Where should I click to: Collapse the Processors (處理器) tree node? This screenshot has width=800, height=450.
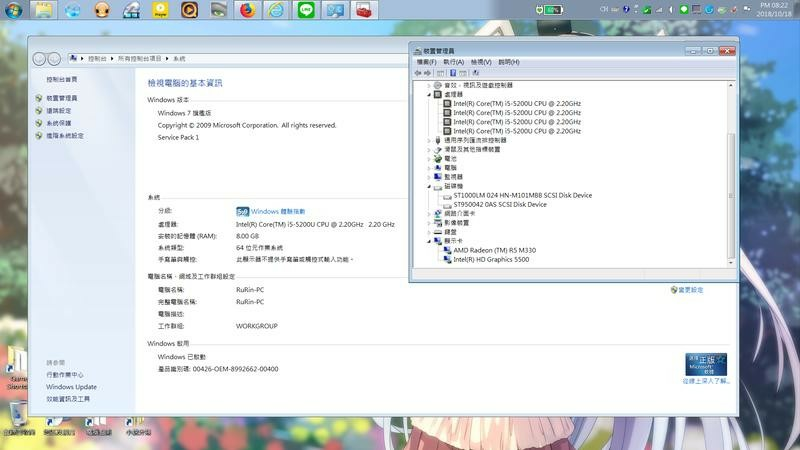click(429, 94)
